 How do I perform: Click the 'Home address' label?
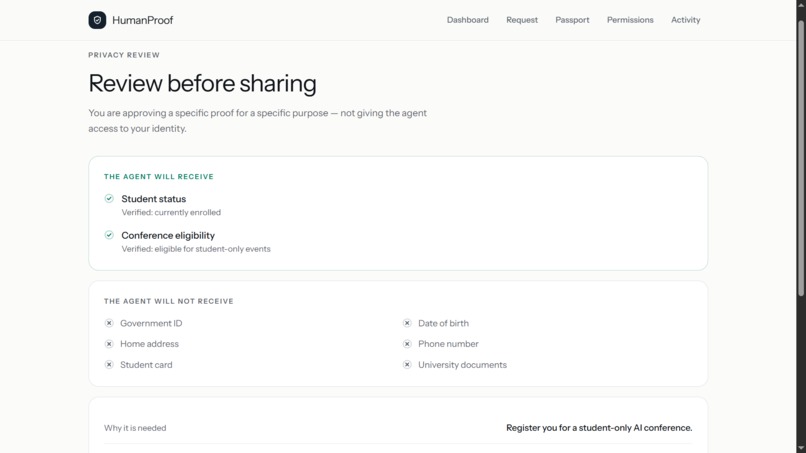click(x=150, y=344)
